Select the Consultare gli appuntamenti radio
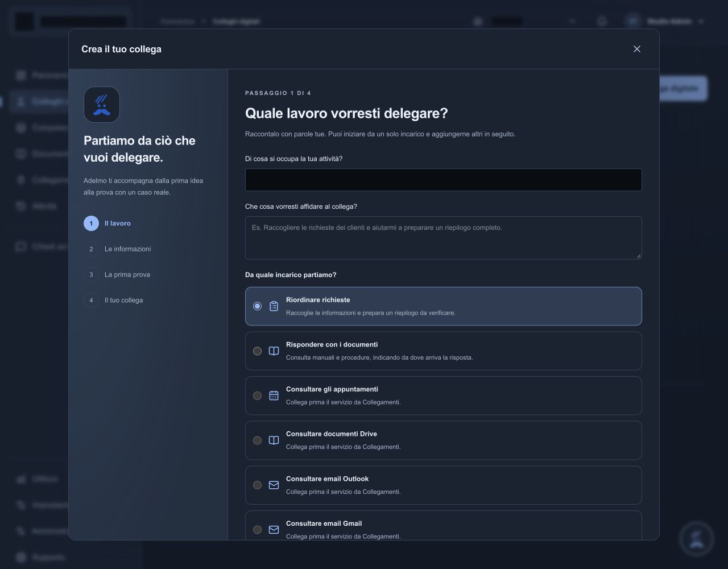The width and height of the screenshot is (728, 569). tap(257, 395)
